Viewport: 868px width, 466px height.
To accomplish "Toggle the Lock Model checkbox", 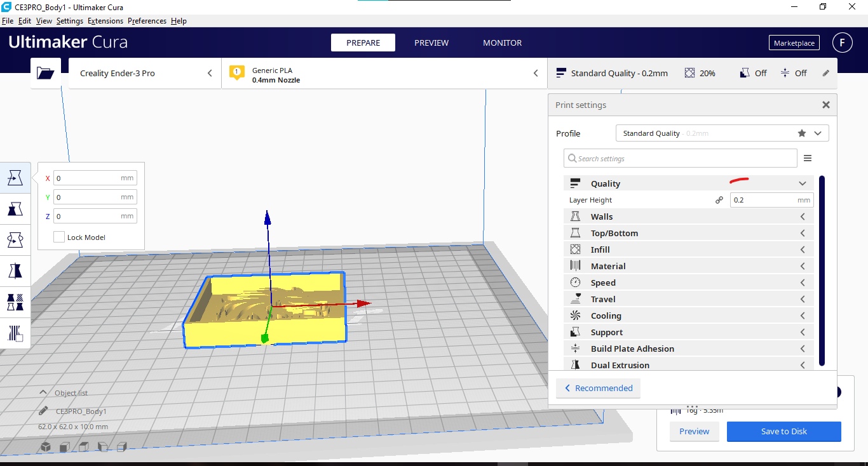I will point(59,237).
